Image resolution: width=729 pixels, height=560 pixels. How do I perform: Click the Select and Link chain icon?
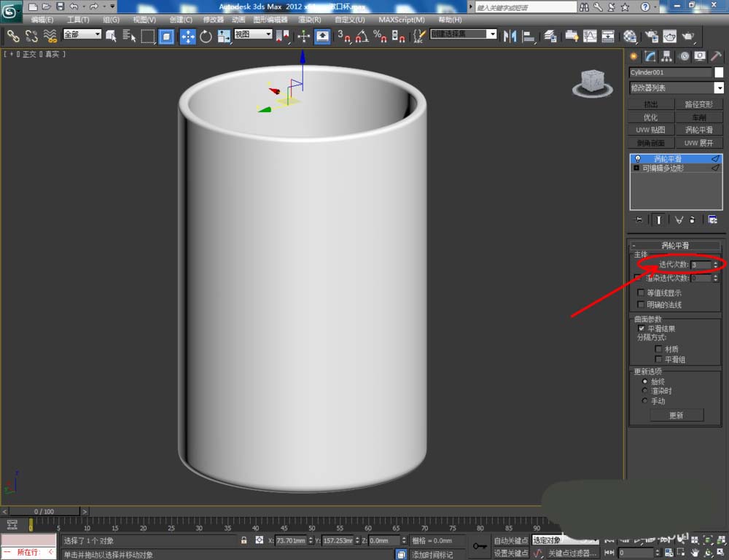(x=12, y=36)
